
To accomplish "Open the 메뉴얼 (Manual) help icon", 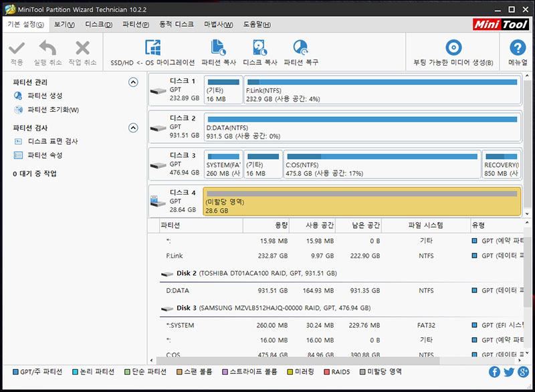I will point(518,47).
